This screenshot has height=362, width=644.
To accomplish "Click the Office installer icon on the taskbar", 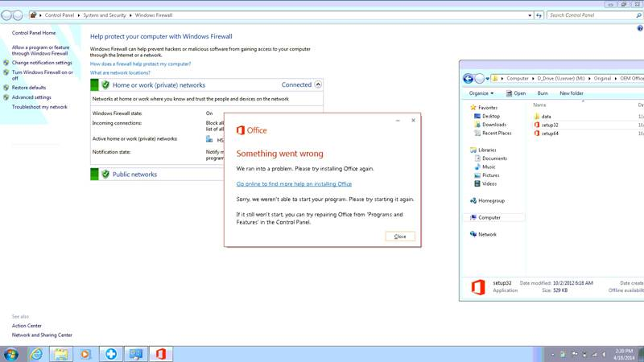I will click(x=160, y=354).
